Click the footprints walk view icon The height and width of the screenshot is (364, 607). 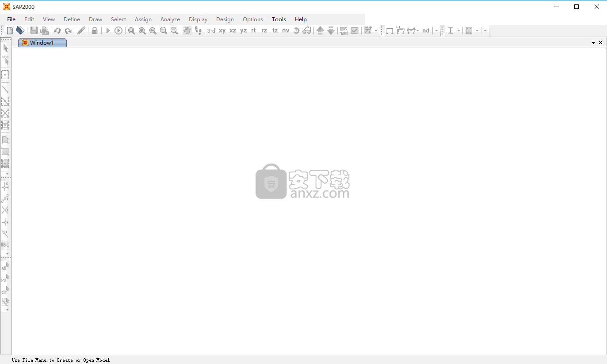coord(198,30)
